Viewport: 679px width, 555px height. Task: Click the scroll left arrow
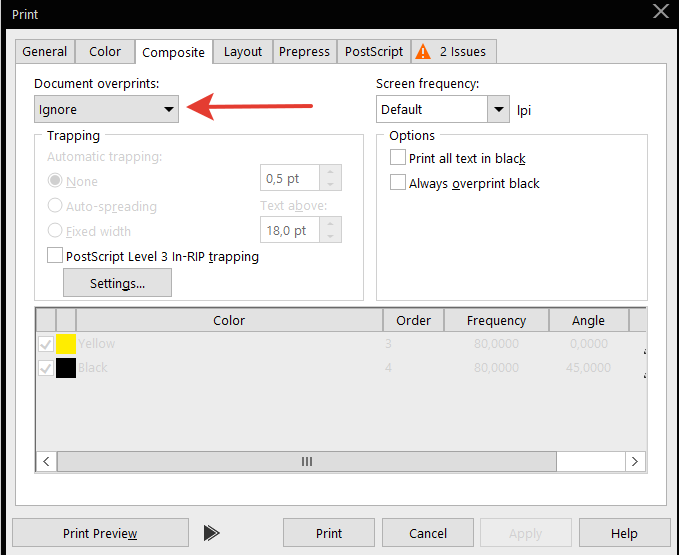pyautogui.click(x=46, y=461)
